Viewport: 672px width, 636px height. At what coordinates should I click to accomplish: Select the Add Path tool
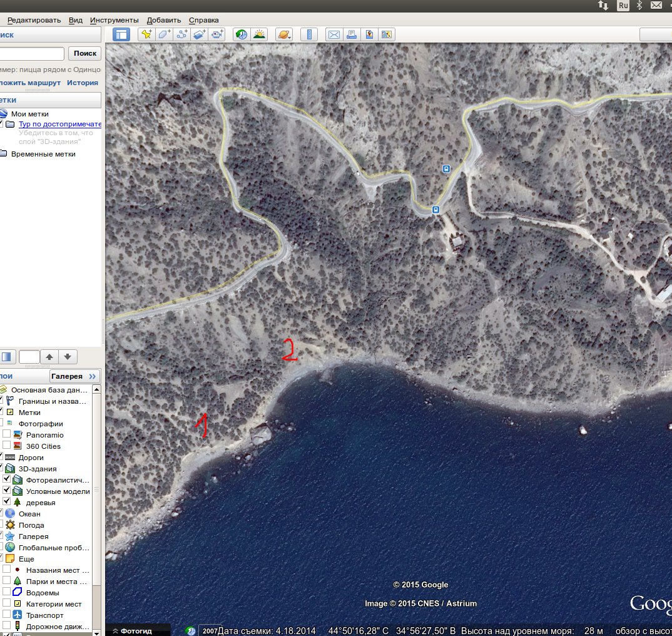[x=182, y=34]
